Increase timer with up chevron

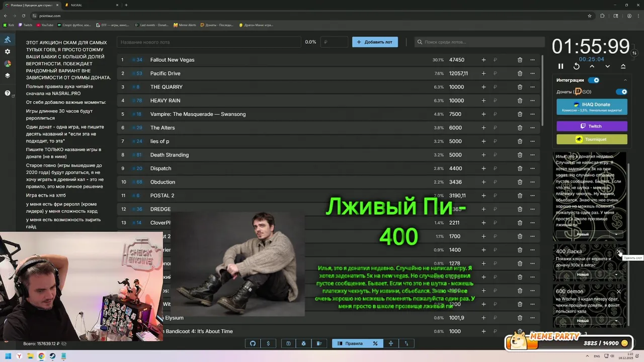(592, 66)
